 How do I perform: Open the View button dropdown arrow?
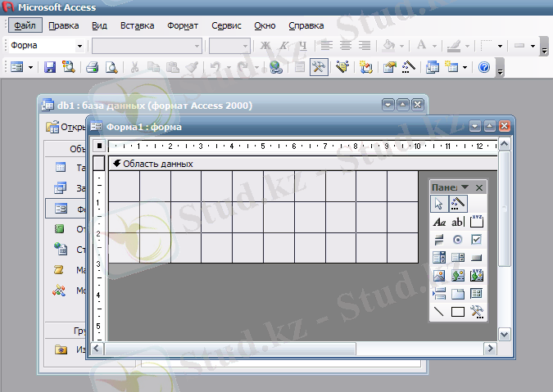click(31, 67)
